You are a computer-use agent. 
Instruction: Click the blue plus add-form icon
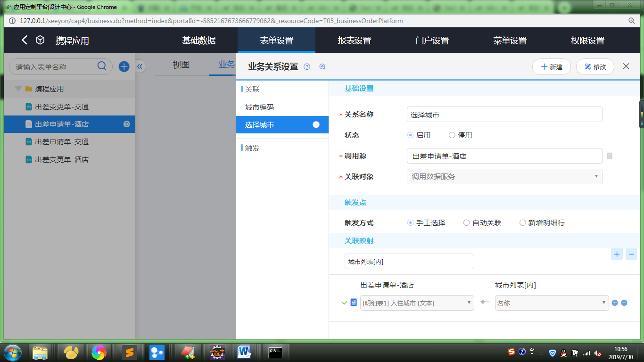coord(124,66)
